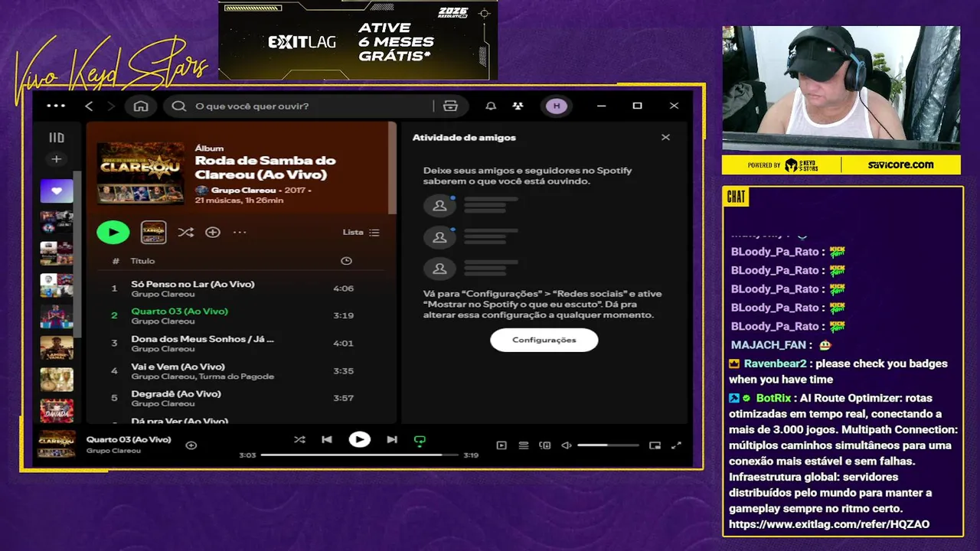980x551 pixels.
Task: Toggle the Now Playing view icon
Action: pyautogui.click(x=501, y=445)
